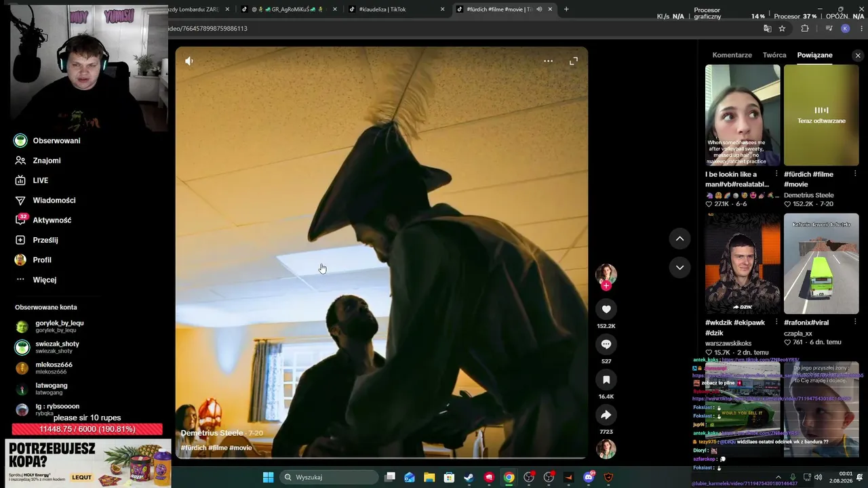Enter fullscreen video mode
This screenshot has height=488, width=868.
coord(574,61)
